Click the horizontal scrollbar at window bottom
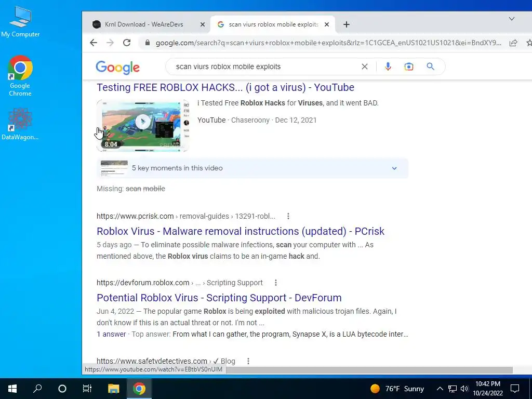Image resolution: width=532 pixels, height=399 pixels. (x=369, y=370)
